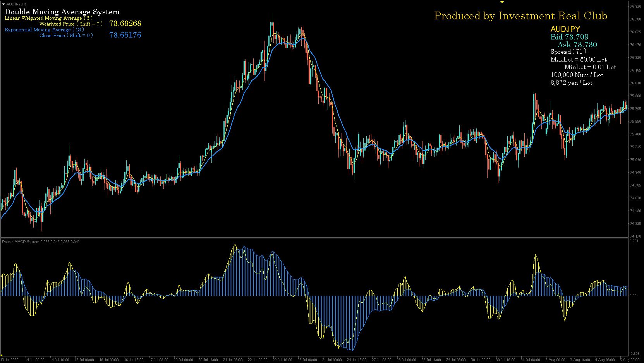Click the 76.780 price scale label
Image resolution: width=644 pixels, height=363 pixels.
pyautogui.click(x=635, y=19)
